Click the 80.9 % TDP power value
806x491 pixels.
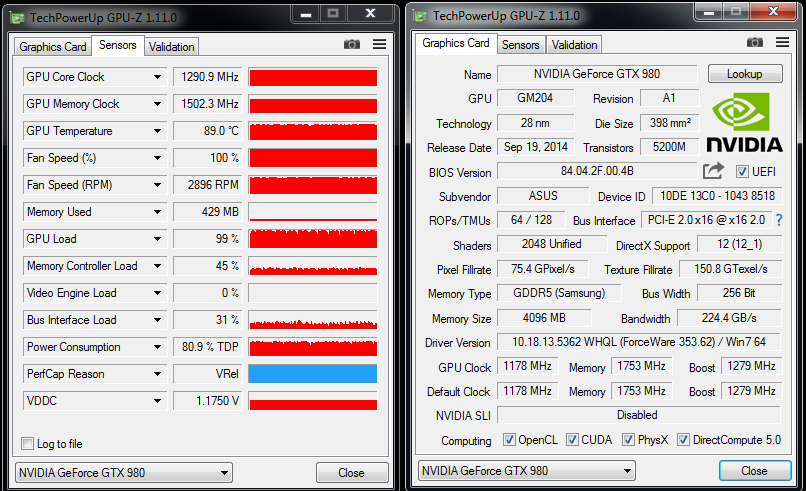coord(207,347)
